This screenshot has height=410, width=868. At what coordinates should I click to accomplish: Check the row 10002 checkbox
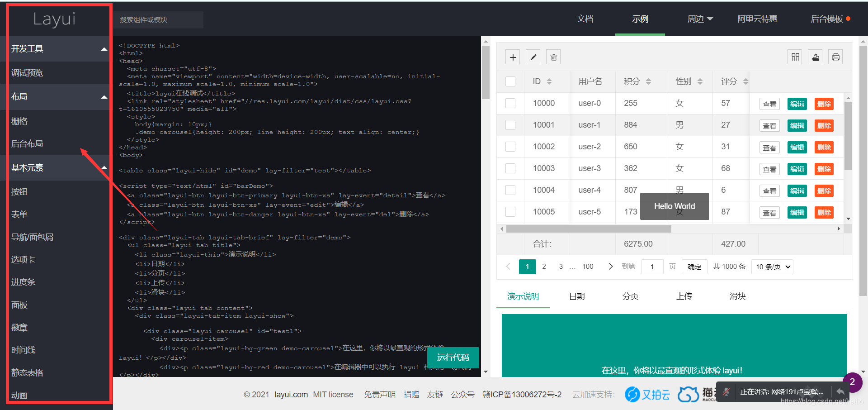pyautogui.click(x=510, y=147)
